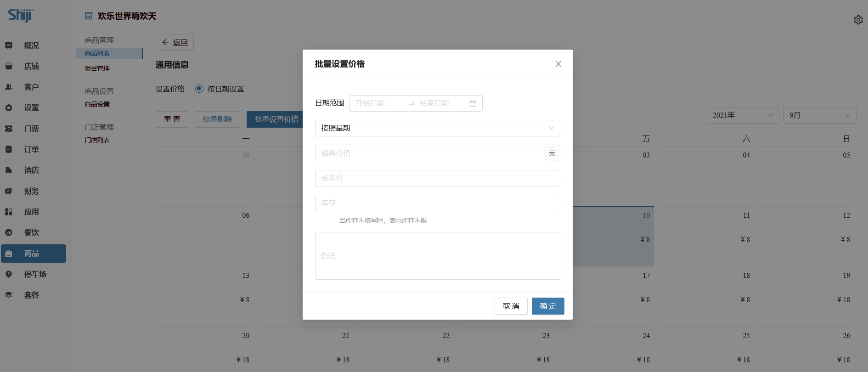Click the 门票 ticket sidebar icon
This screenshot has height=372, width=868.
9,129
